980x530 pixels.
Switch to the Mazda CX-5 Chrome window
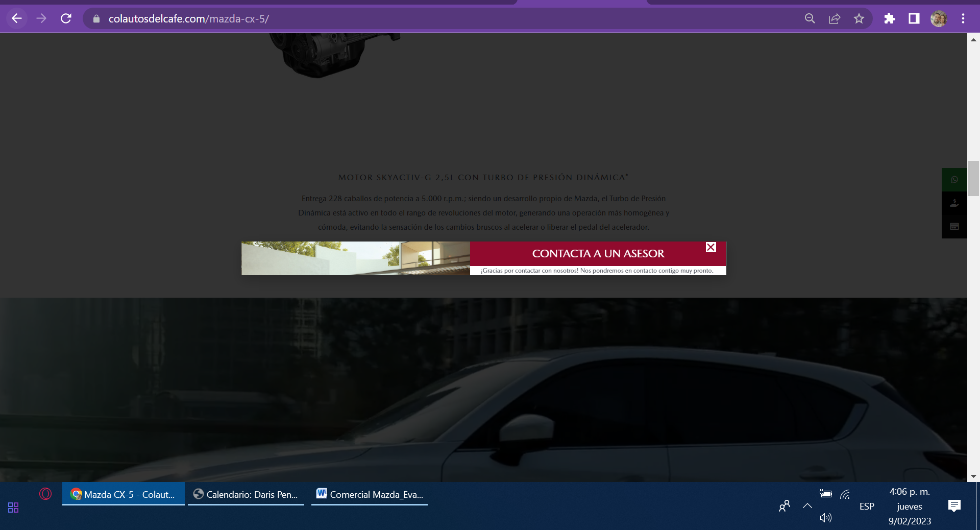tap(124, 494)
